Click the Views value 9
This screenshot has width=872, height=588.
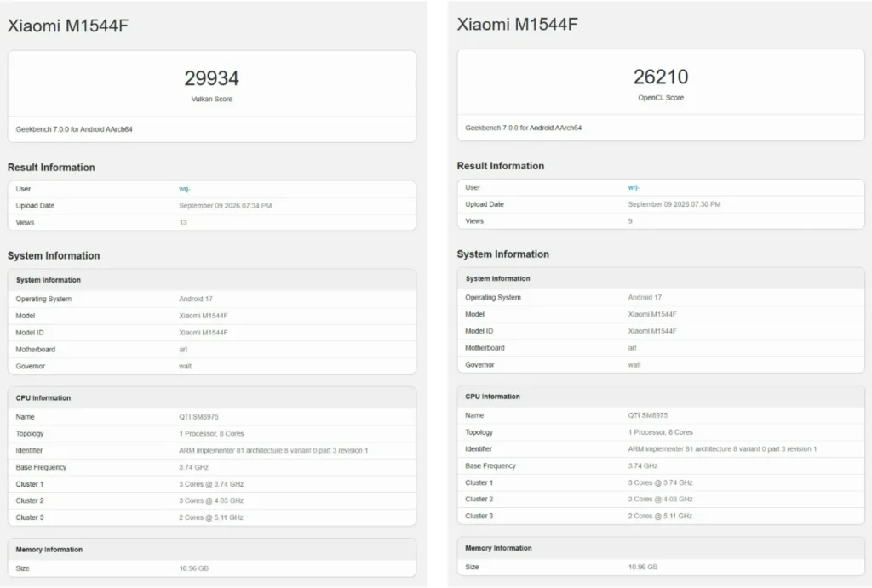click(630, 220)
